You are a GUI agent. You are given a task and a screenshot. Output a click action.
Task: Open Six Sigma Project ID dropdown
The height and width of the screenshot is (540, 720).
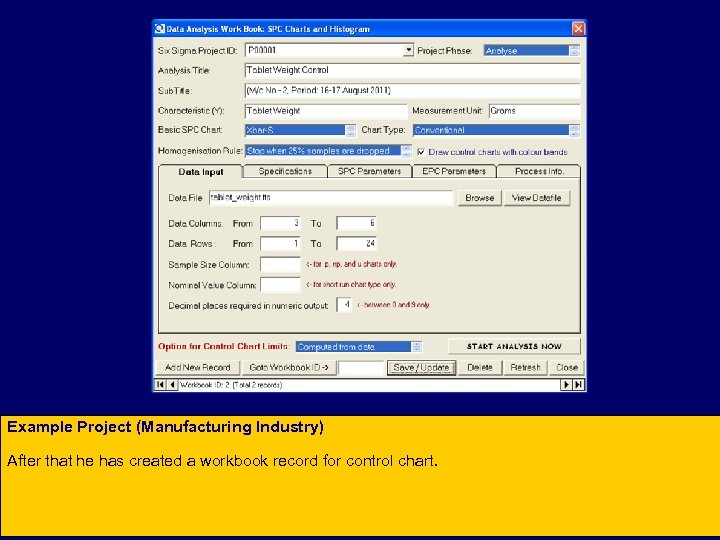click(x=408, y=50)
